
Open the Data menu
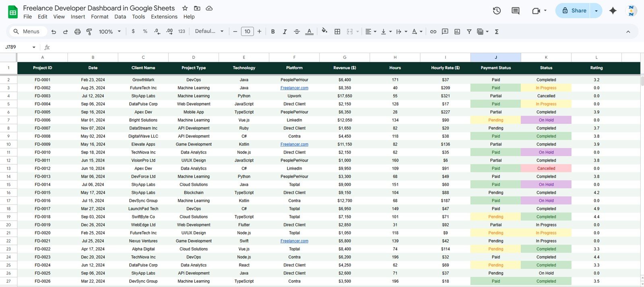[x=120, y=17]
